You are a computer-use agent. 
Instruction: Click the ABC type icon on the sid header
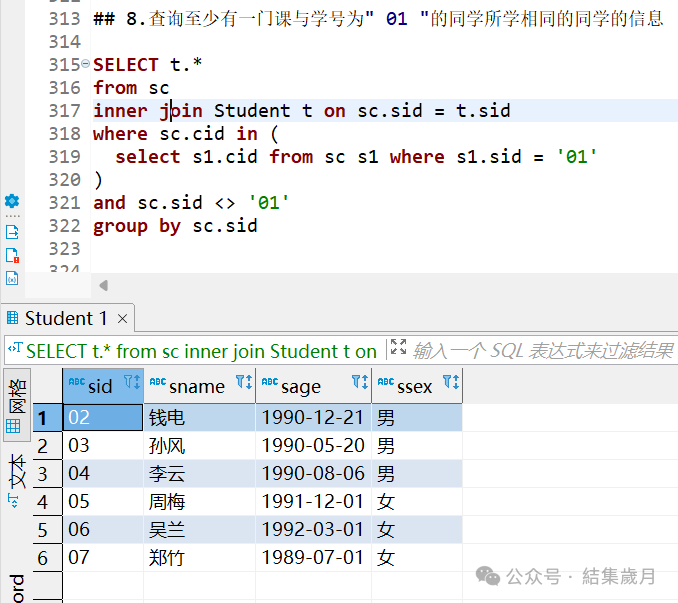tap(77, 381)
